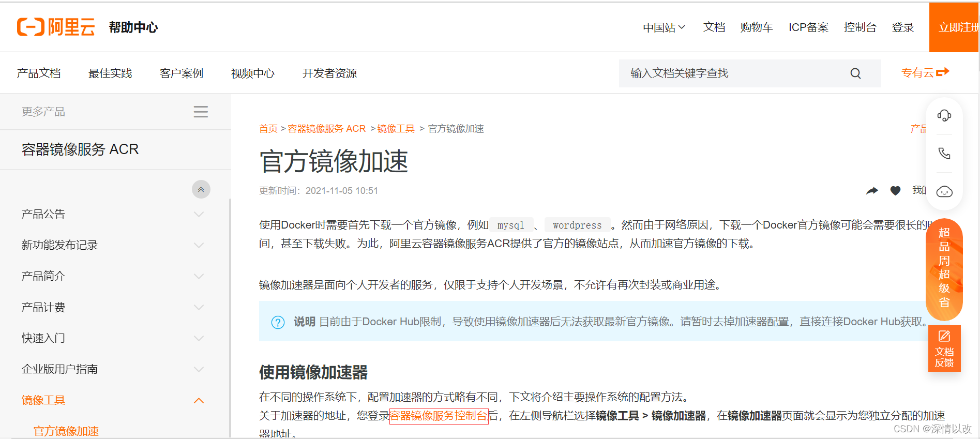Expand 产品简介 section chevron
Viewport: 980px width, 439px height.
click(199, 276)
